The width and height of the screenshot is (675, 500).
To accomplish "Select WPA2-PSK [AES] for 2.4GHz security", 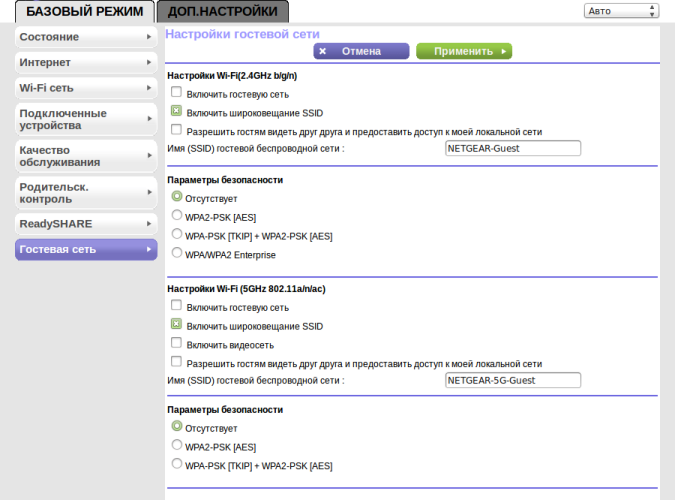I will click(x=176, y=214).
